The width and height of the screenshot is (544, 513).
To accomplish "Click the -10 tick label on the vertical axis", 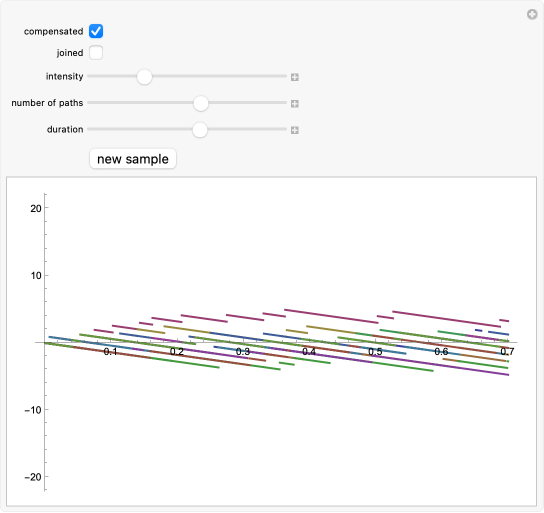I will coord(33,410).
